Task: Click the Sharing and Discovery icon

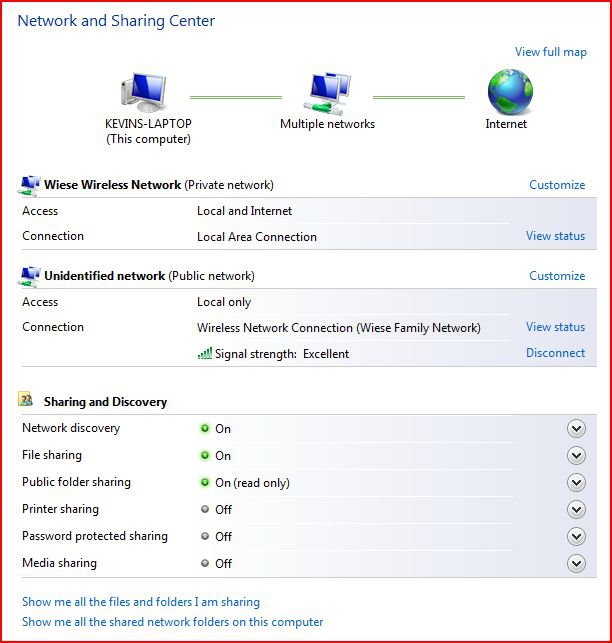Action: pos(27,401)
